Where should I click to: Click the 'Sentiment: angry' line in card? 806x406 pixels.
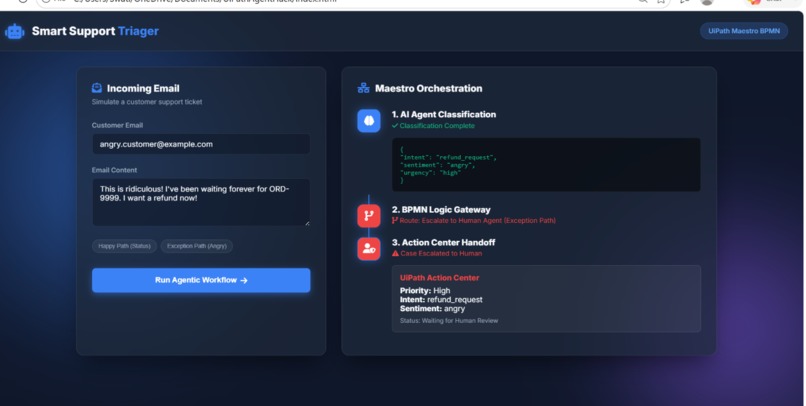(x=432, y=309)
